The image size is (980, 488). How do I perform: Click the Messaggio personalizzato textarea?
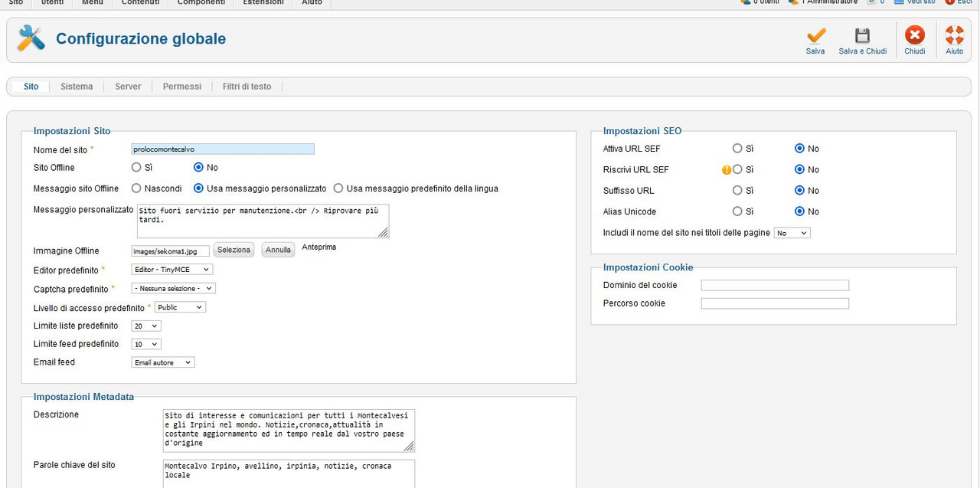coord(263,221)
